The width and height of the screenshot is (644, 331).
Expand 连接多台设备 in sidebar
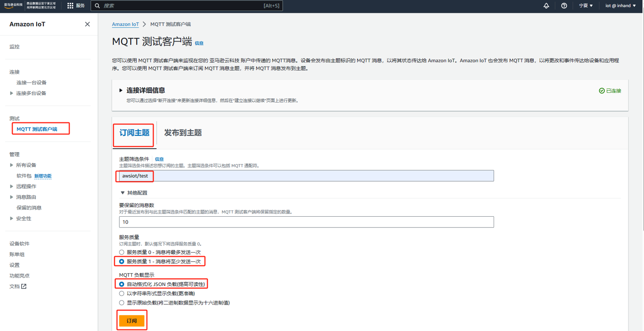12,93
